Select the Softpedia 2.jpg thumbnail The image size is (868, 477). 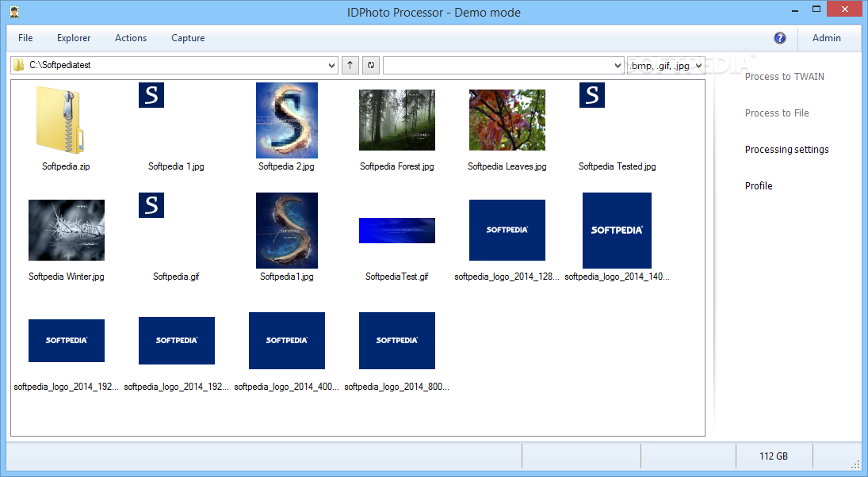[x=287, y=120]
